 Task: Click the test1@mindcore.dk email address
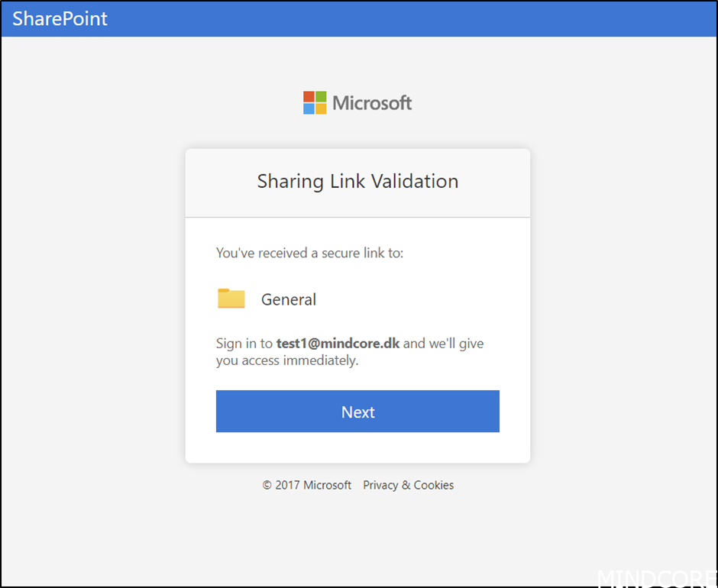click(338, 344)
